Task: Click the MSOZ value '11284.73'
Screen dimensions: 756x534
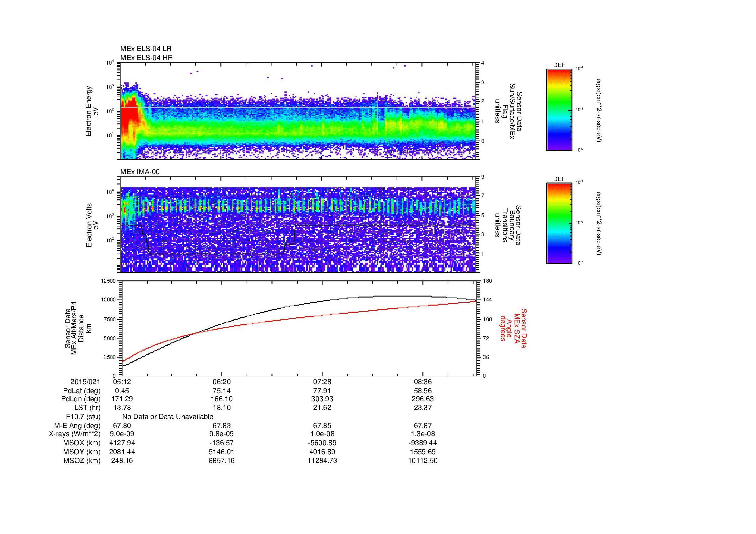Action: (x=322, y=461)
